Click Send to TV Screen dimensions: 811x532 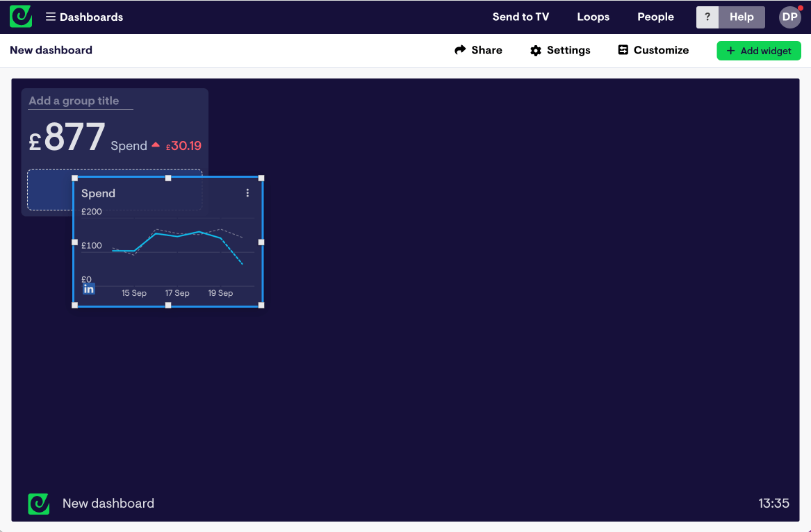(521, 16)
